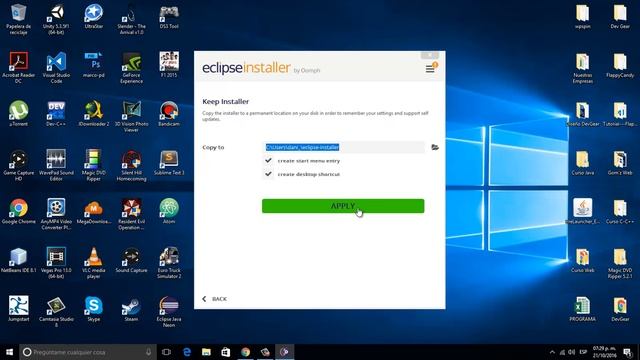Select Magic DVD Ripper shortcut icon
The height and width of the screenshot is (360, 640).
[x=93, y=165]
